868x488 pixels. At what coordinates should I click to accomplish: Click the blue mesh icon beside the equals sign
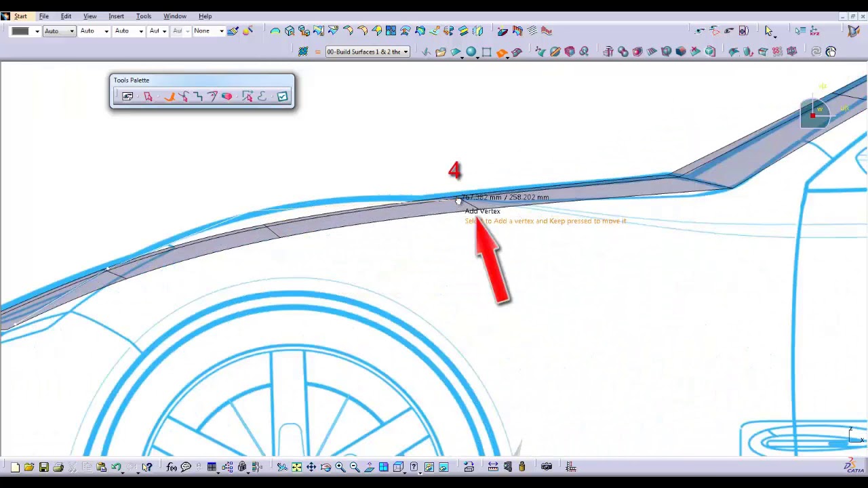pyautogui.click(x=303, y=52)
